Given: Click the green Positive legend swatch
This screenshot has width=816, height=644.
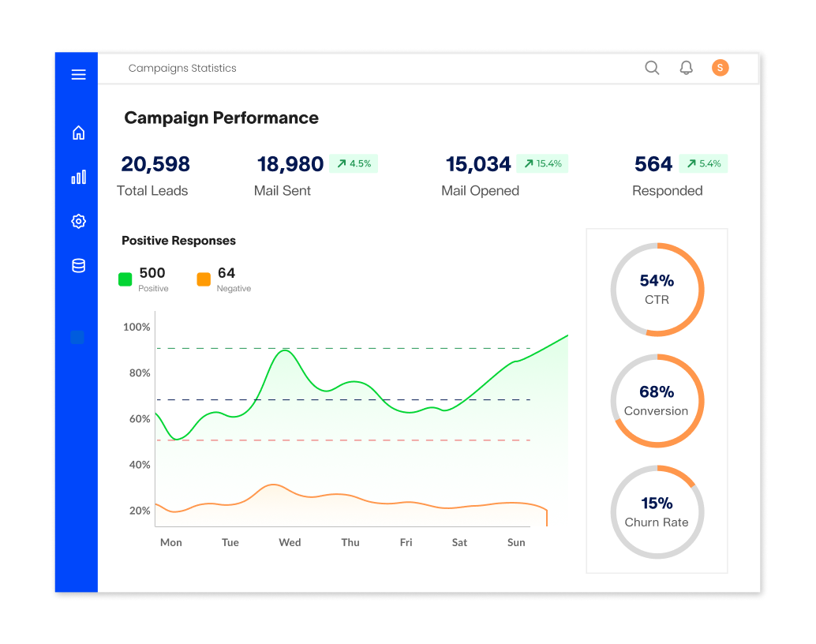Looking at the screenshot, I should tap(125, 279).
